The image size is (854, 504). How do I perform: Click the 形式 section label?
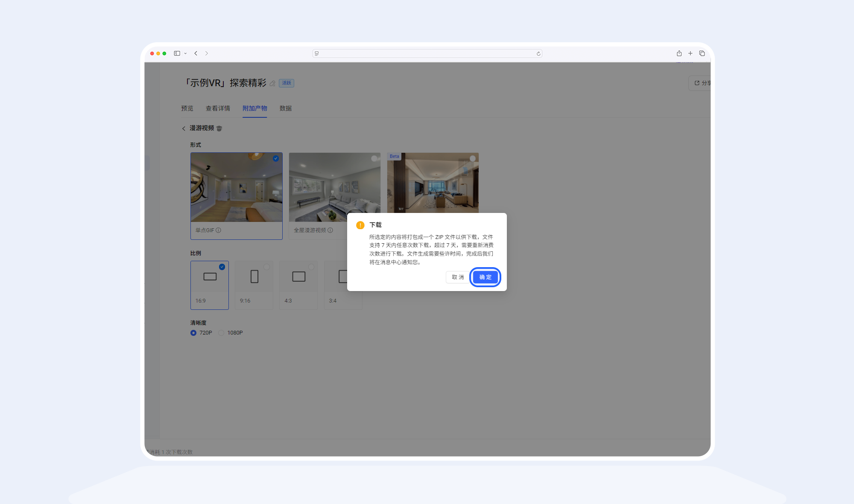tap(196, 145)
